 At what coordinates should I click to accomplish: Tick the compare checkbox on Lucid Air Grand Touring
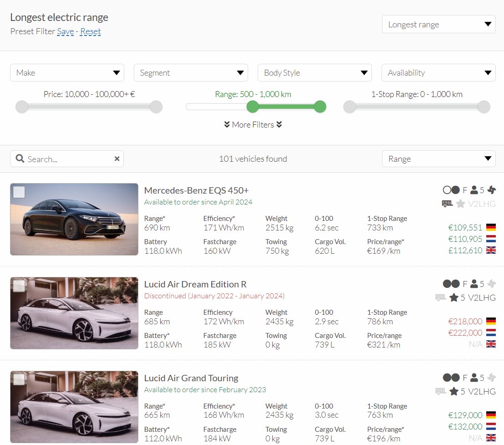19,379
